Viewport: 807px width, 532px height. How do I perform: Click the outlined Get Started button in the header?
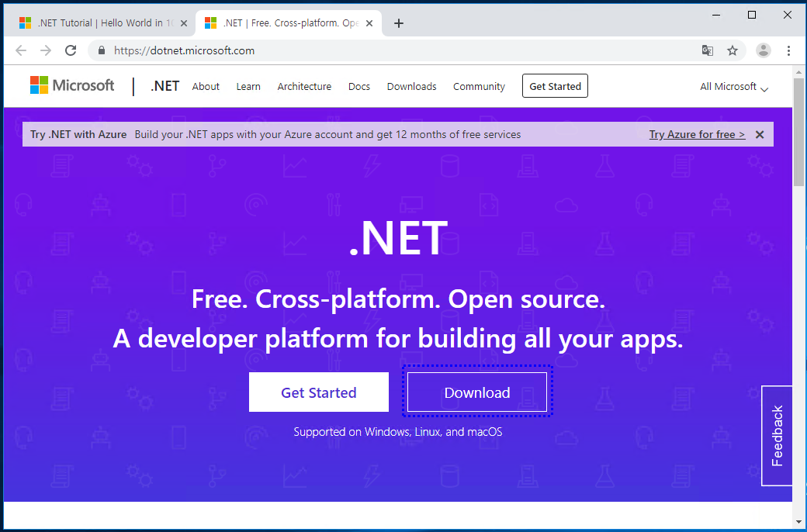pyautogui.click(x=555, y=86)
